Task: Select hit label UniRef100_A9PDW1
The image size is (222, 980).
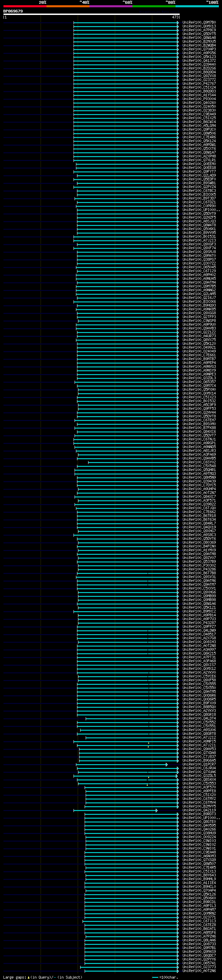Action: click(x=199, y=145)
